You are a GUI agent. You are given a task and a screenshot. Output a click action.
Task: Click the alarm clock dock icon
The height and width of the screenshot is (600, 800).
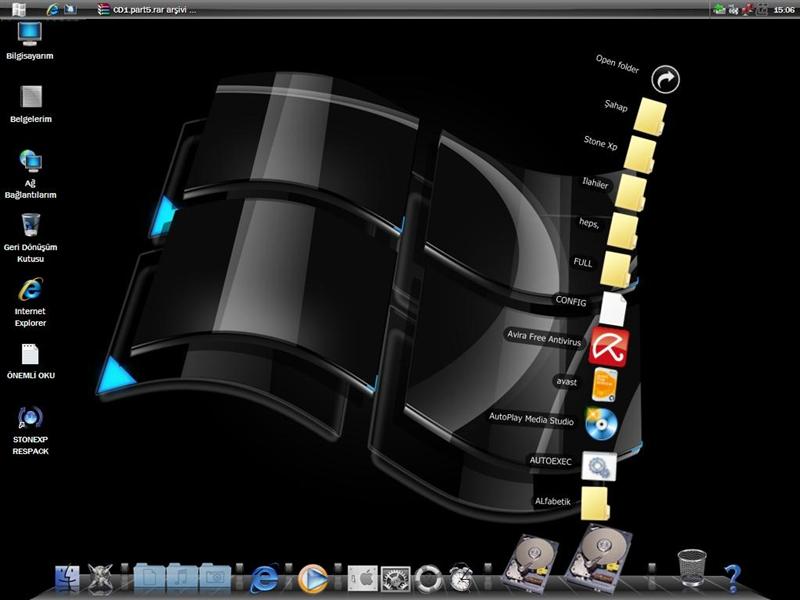[461, 578]
